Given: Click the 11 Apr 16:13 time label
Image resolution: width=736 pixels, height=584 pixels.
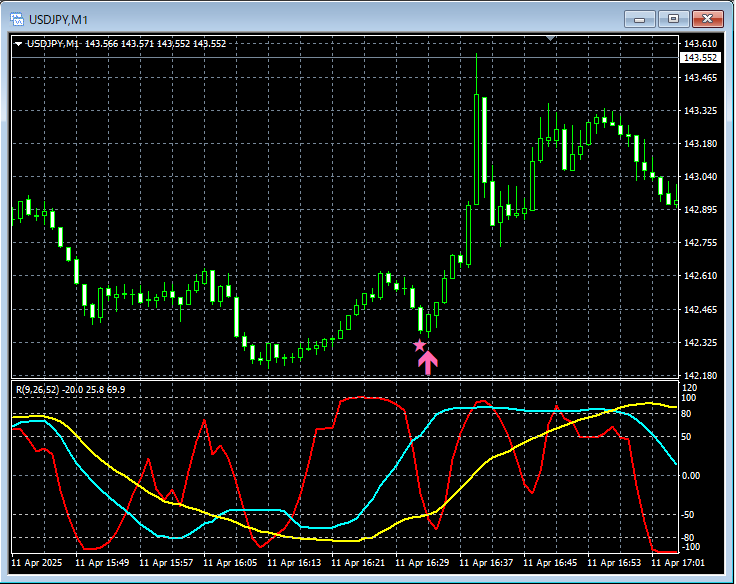Looking at the screenshot, I should pyautogui.click(x=294, y=562).
